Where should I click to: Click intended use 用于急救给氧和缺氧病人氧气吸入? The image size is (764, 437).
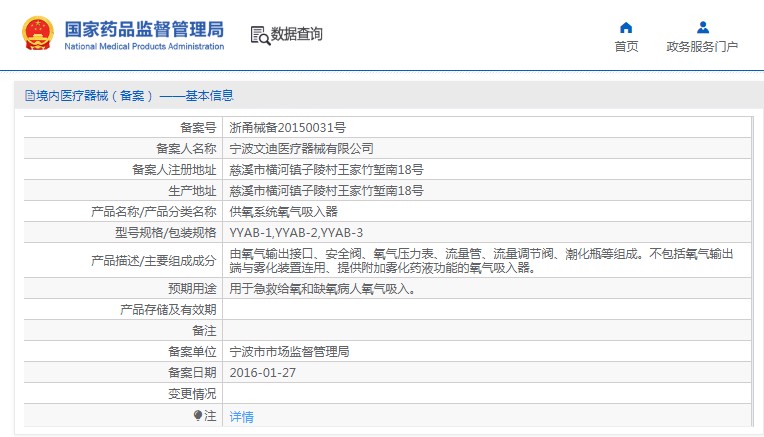[323, 289]
